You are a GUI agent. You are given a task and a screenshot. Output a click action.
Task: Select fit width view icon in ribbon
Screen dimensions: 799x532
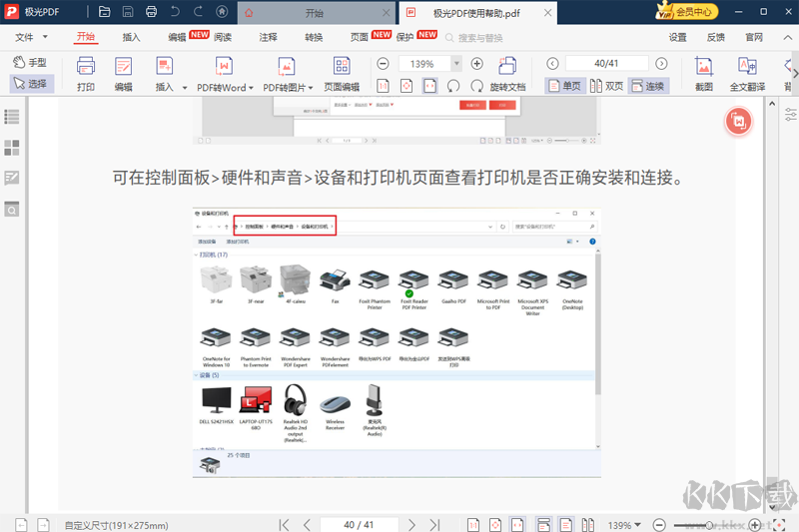point(430,86)
